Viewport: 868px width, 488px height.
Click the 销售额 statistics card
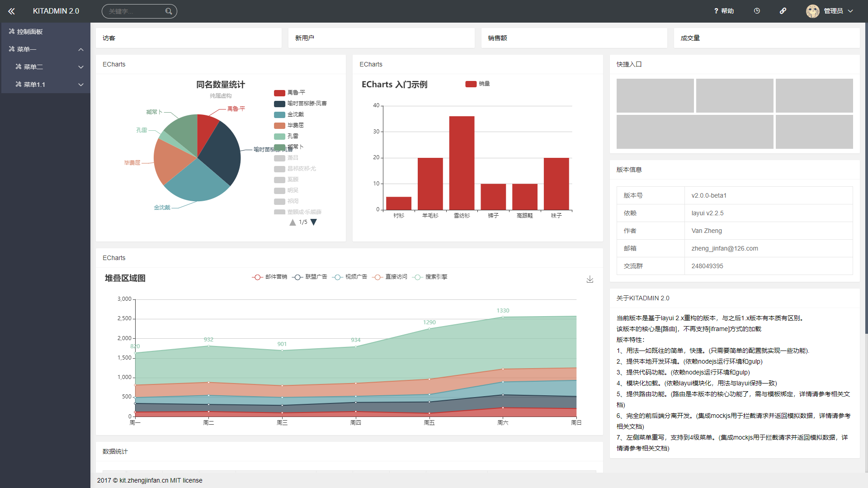[574, 38]
